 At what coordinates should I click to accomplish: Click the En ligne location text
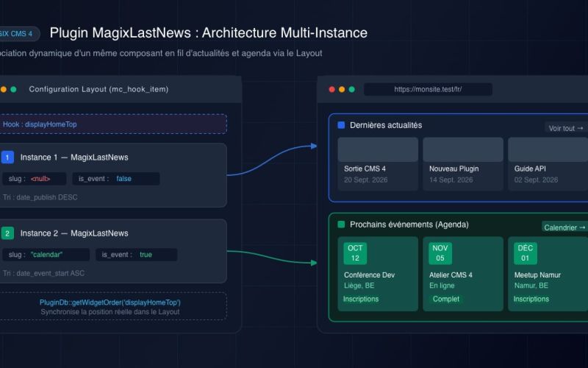click(x=442, y=286)
